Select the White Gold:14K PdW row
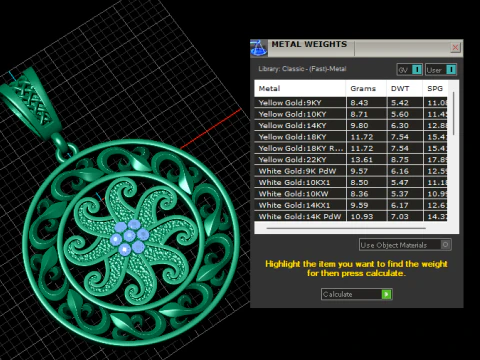Viewport: 480px width, 360px height. [x=351, y=216]
